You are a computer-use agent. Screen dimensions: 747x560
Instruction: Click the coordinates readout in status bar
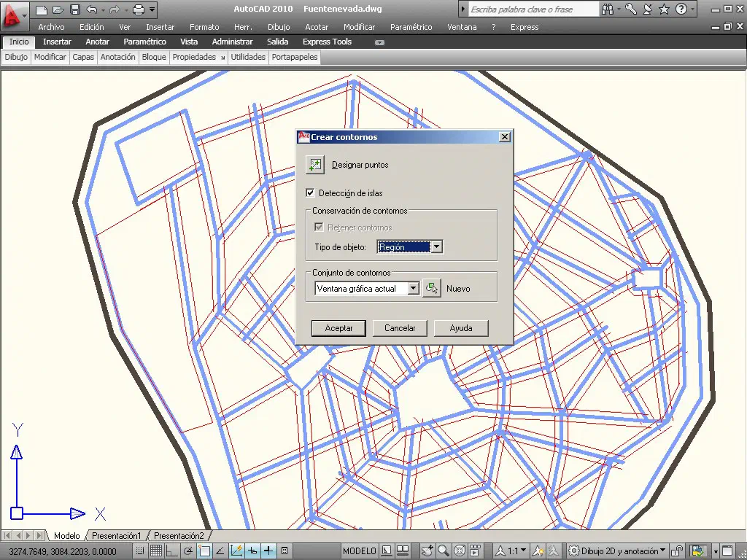click(63, 551)
